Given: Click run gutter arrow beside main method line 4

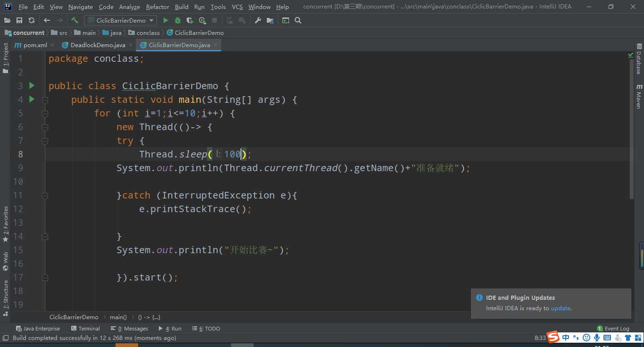Looking at the screenshot, I should (x=32, y=99).
